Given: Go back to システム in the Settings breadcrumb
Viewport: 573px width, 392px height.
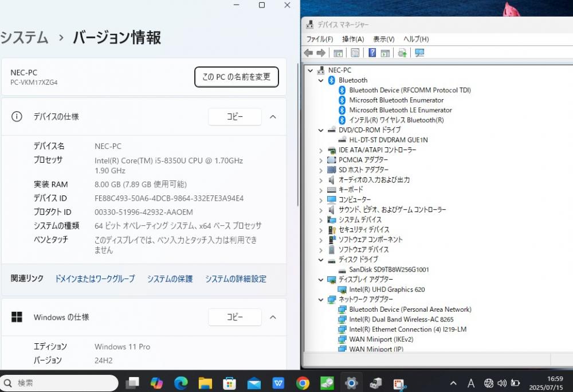Looking at the screenshot, I should click(x=24, y=38).
